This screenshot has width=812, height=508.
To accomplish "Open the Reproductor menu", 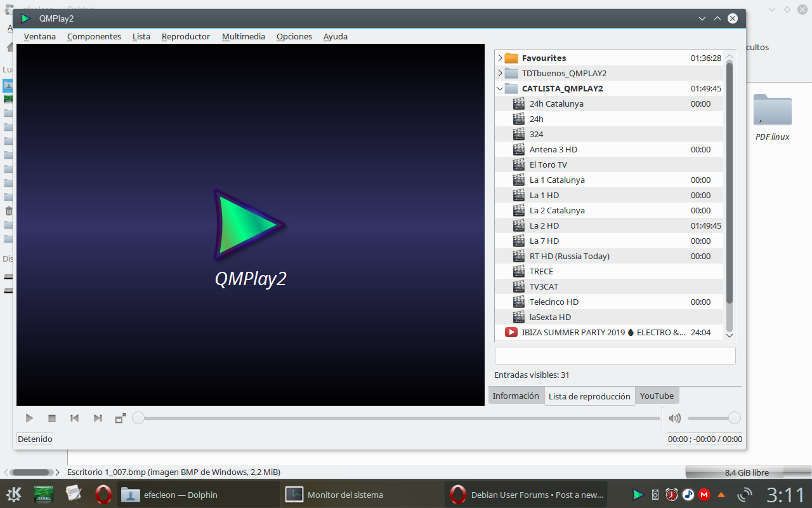I will (x=186, y=36).
